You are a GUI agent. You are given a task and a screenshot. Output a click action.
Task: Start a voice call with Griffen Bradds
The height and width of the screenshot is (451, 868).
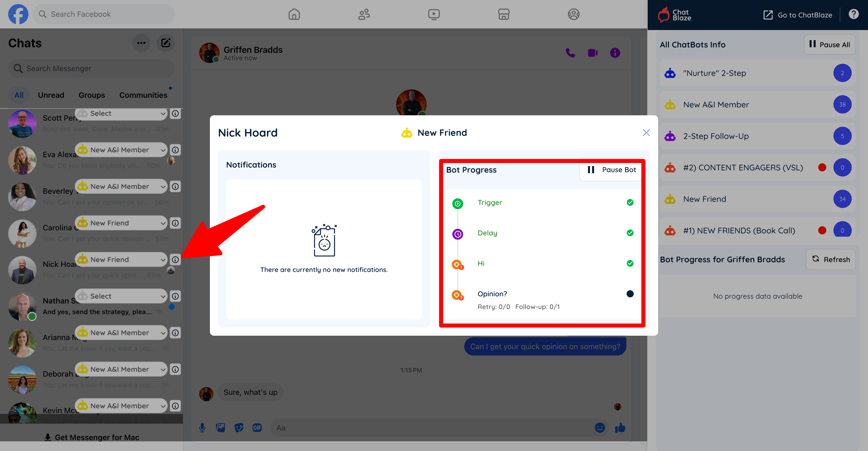[x=570, y=53]
